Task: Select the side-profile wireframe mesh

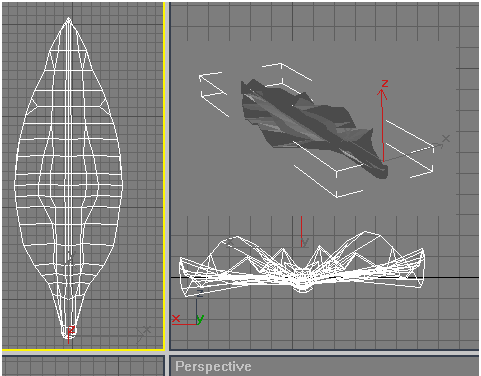Action: coord(302,263)
